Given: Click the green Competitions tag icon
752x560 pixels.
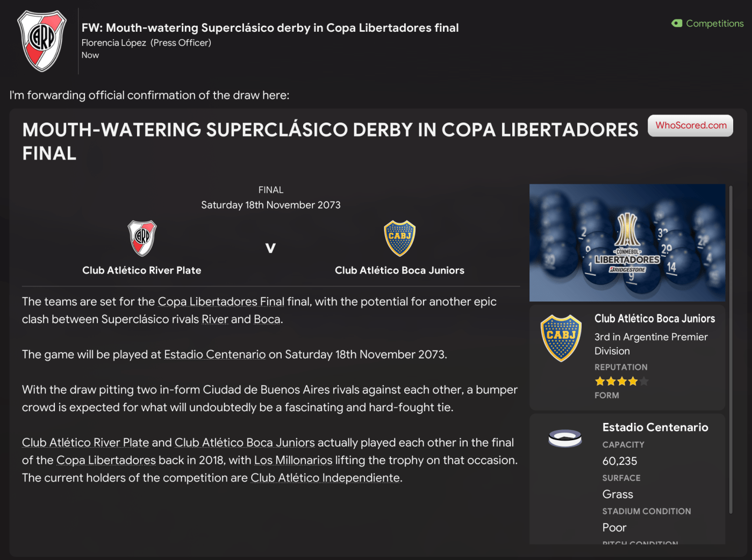Looking at the screenshot, I should pos(677,24).
